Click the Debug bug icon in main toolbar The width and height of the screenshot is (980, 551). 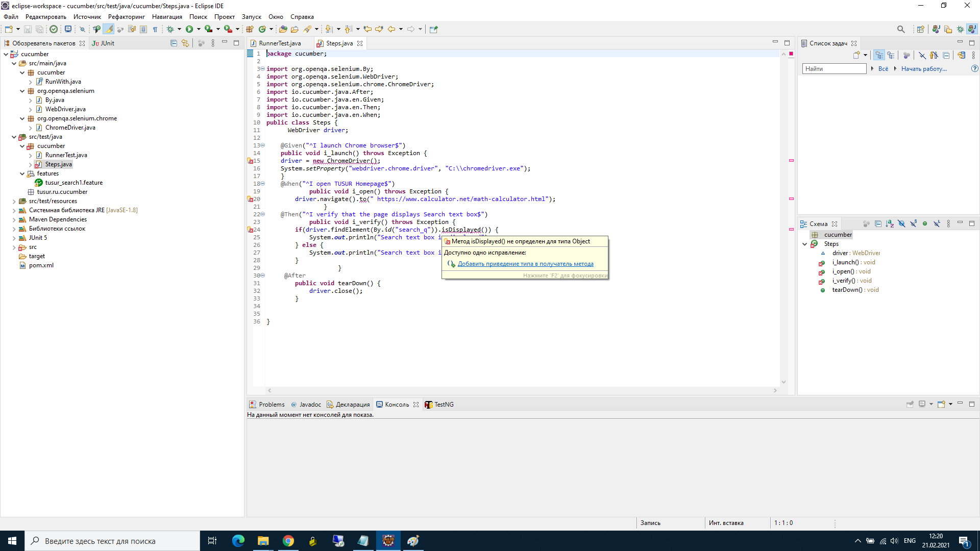170,29
